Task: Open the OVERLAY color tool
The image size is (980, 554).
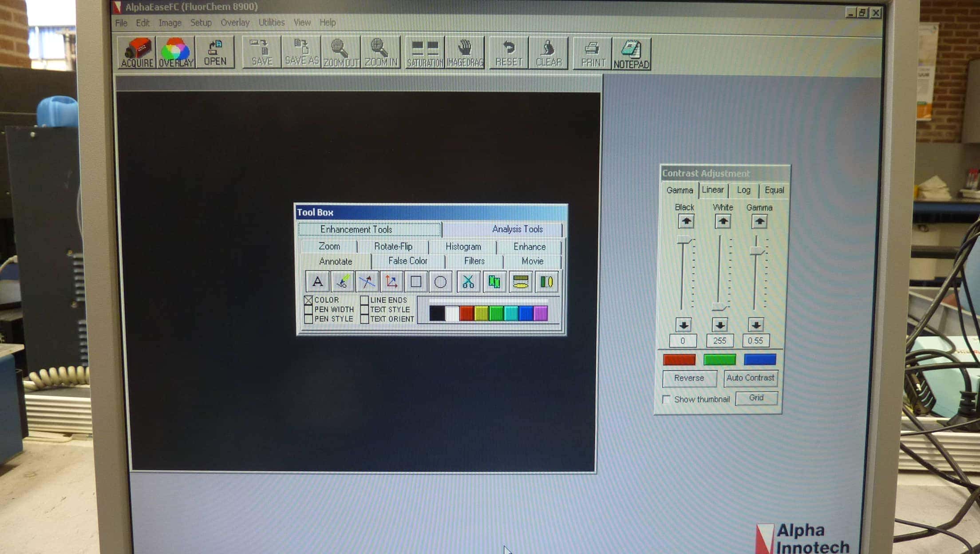Action: click(x=176, y=52)
